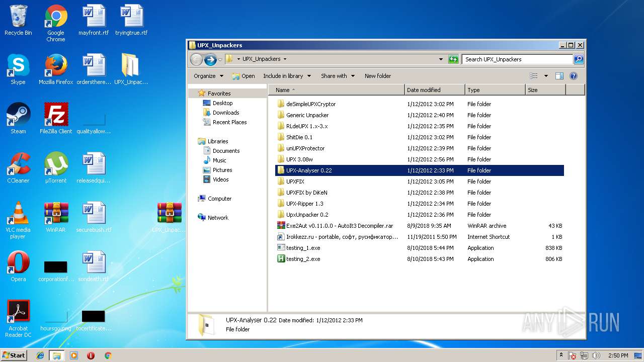Open WinRAR desktop shortcut
Viewport: 644px width, 362px height.
click(56, 217)
